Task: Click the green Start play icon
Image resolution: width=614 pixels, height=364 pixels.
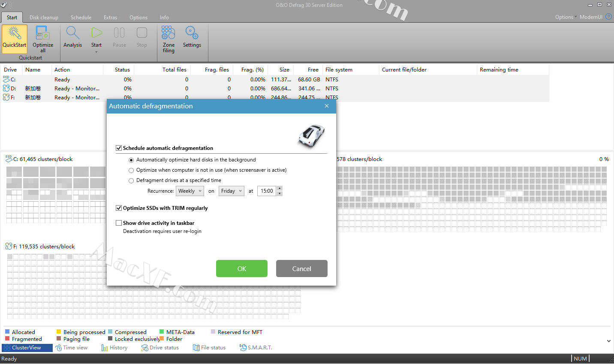Action: tap(96, 33)
